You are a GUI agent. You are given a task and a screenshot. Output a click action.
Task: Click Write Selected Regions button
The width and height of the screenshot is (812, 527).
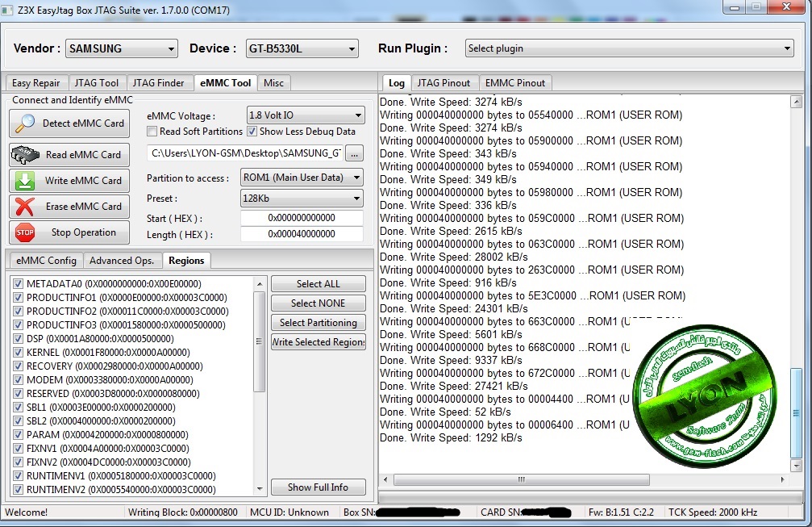coord(318,342)
